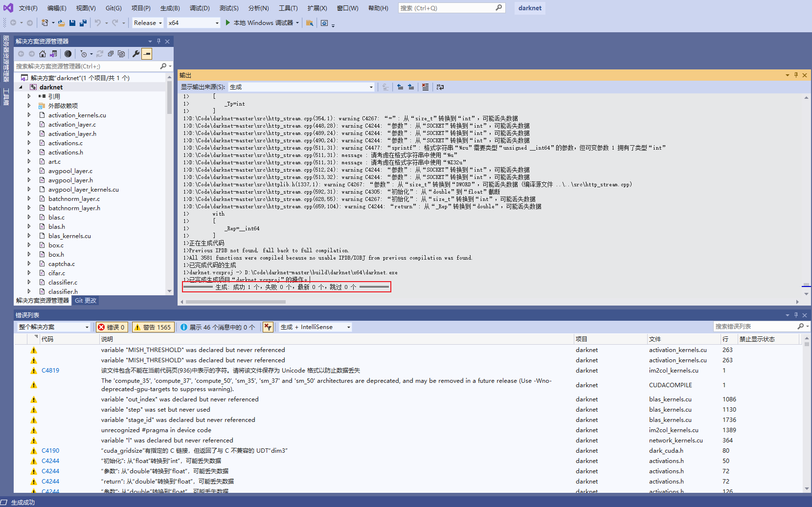Open the 生成(B) build menu
Viewport: 812px width, 507px height.
tap(170, 8)
